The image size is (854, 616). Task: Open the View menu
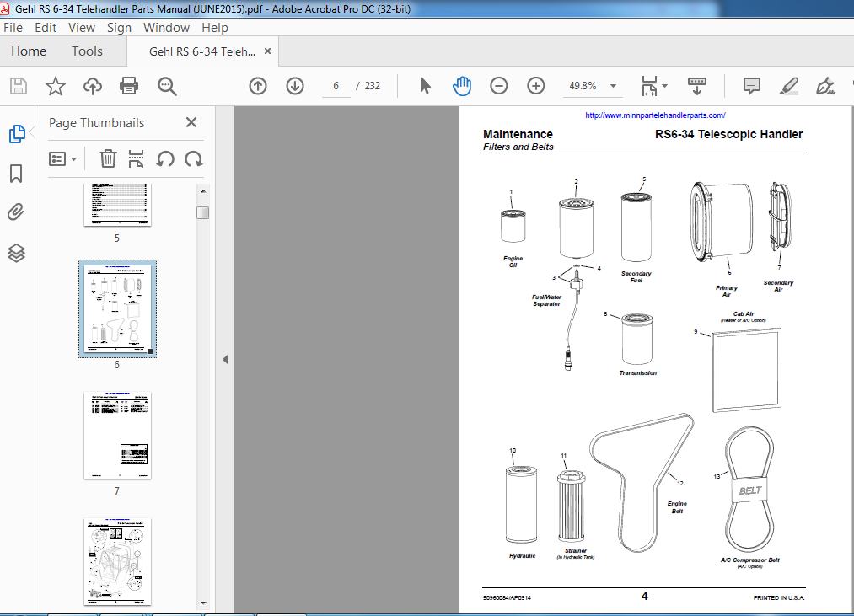[82, 28]
